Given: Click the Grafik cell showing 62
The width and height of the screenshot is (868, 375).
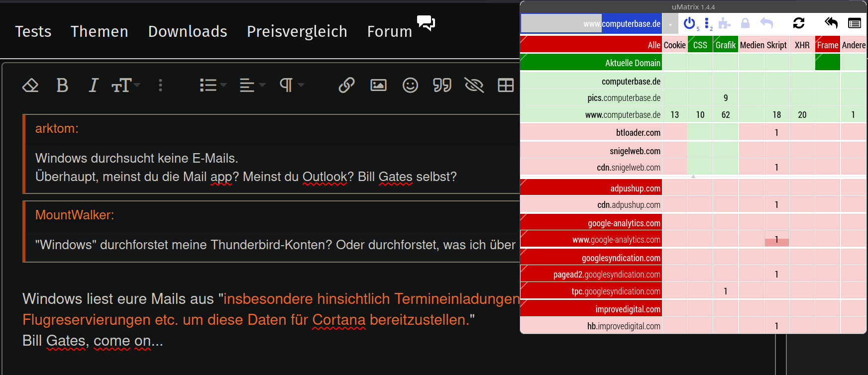Looking at the screenshot, I should coord(725,115).
